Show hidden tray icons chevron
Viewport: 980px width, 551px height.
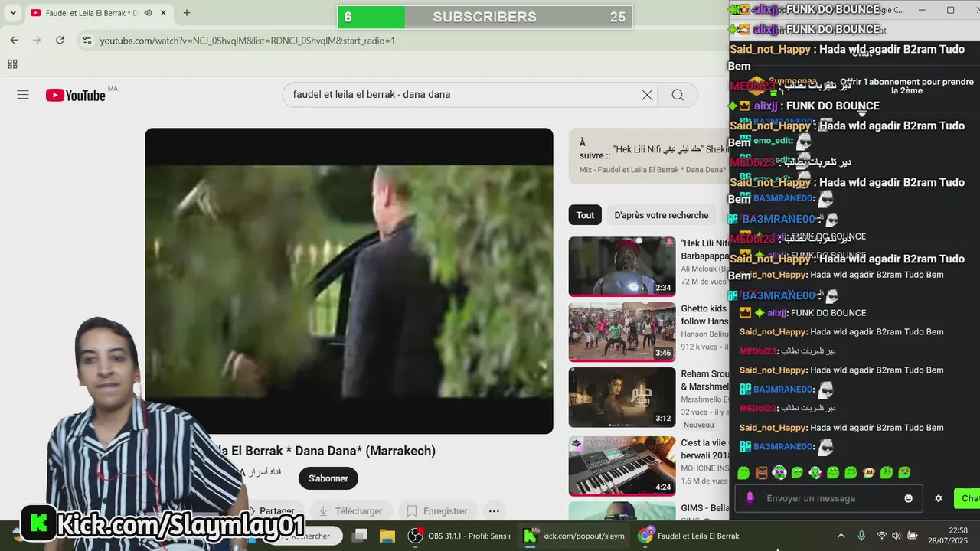(841, 536)
